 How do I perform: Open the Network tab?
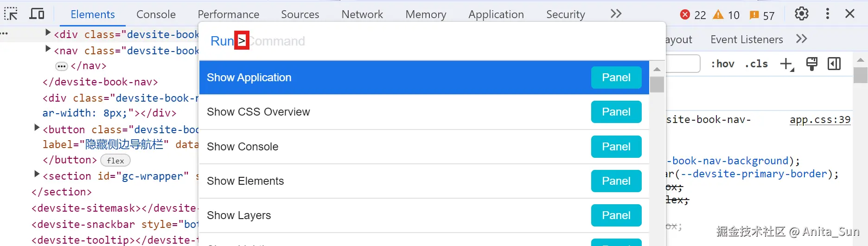(362, 14)
